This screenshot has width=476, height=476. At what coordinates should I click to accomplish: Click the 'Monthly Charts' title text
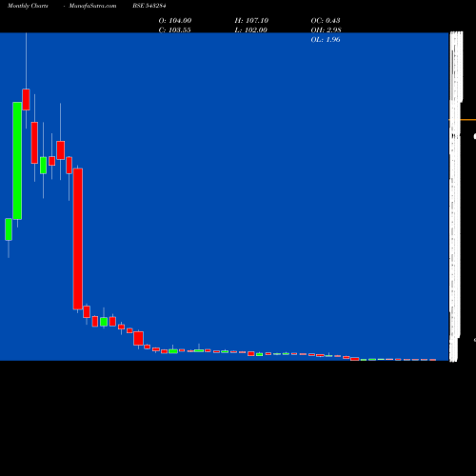28,6
